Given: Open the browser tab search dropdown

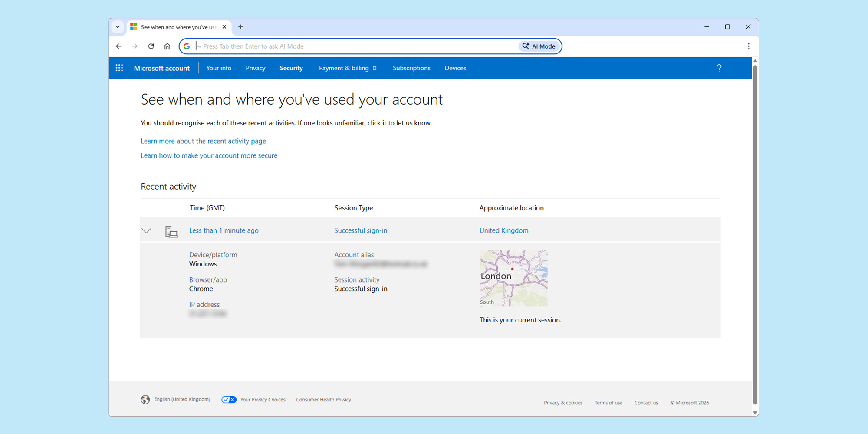Looking at the screenshot, I should (x=117, y=26).
